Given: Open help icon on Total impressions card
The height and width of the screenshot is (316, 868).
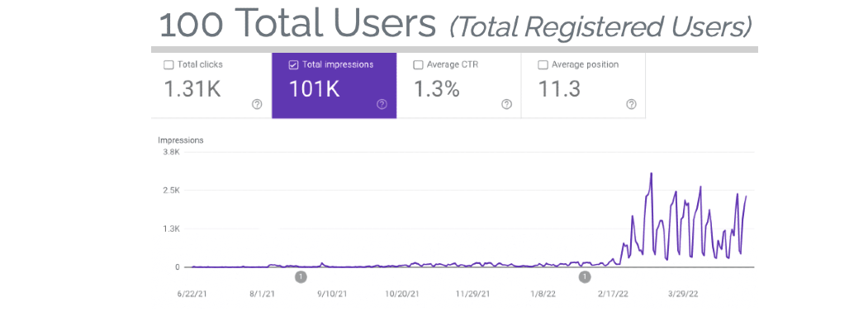Looking at the screenshot, I should [x=382, y=104].
